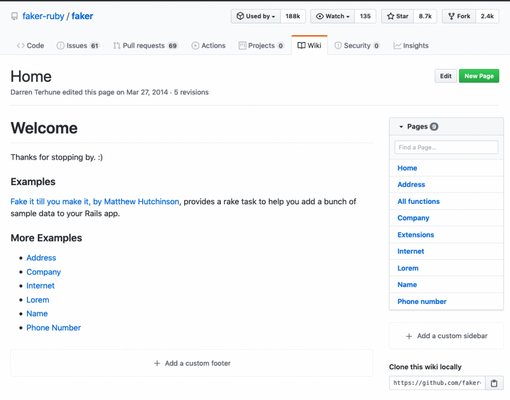
Task: Open the faker-ruby organization link
Action: pyautogui.click(x=43, y=16)
